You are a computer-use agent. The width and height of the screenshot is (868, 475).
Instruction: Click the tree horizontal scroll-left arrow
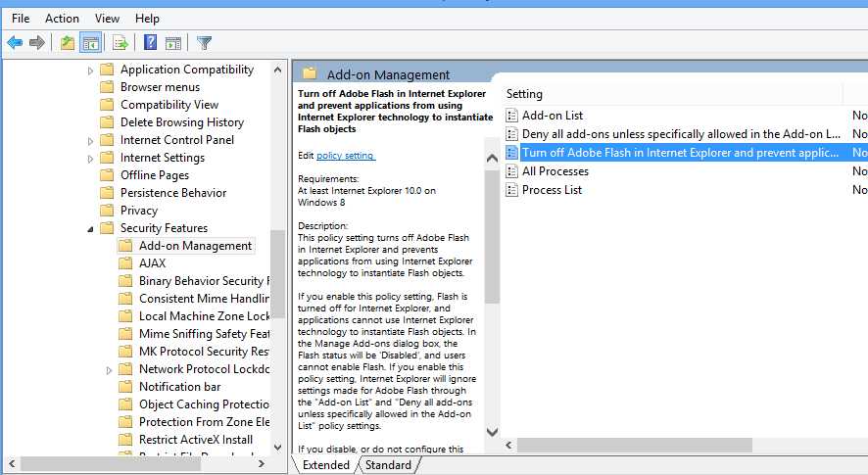click(x=12, y=463)
